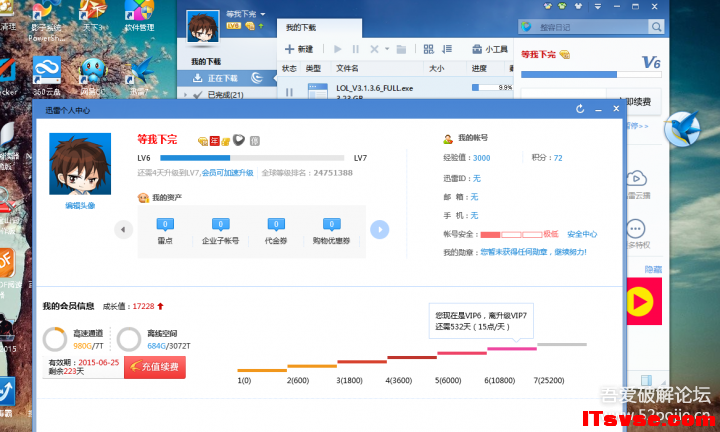Switch to the 我的下载 tab
The width and height of the screenshot is (720, 432).
[x=319, y=28]
